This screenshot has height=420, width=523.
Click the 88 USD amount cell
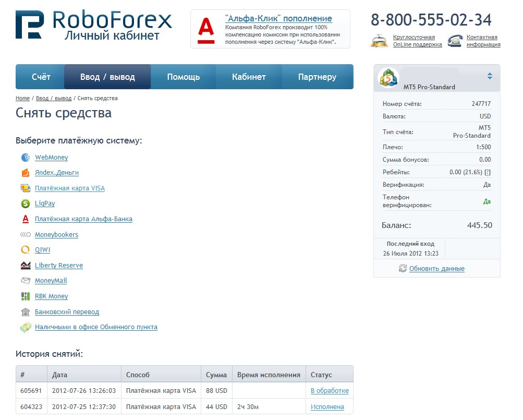216,391
